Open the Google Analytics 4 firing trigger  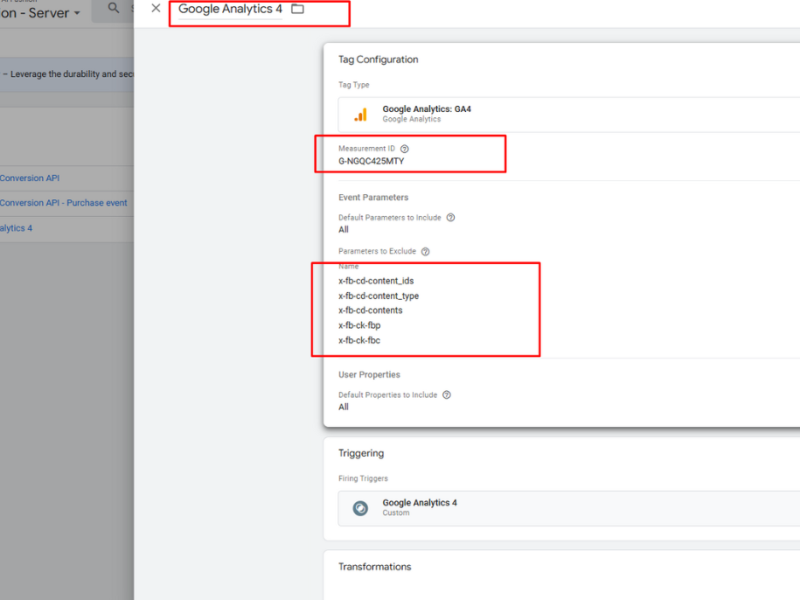569,508
